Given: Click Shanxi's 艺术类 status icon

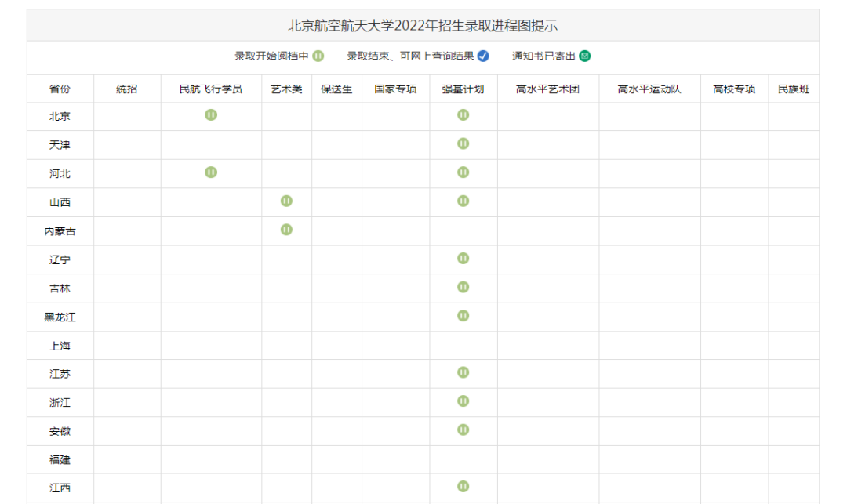Looking at the screenshot, I should point(286,201).
